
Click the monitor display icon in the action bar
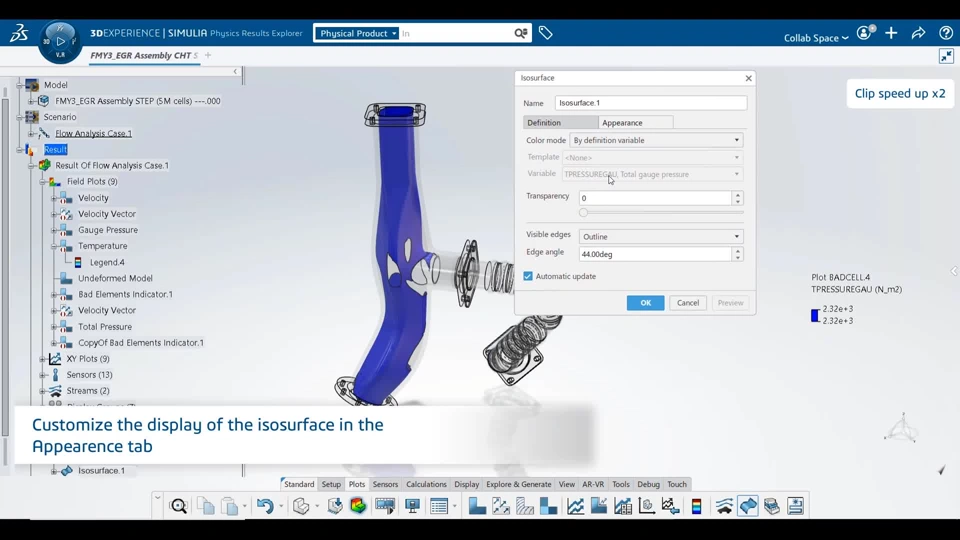pos(412,506)
